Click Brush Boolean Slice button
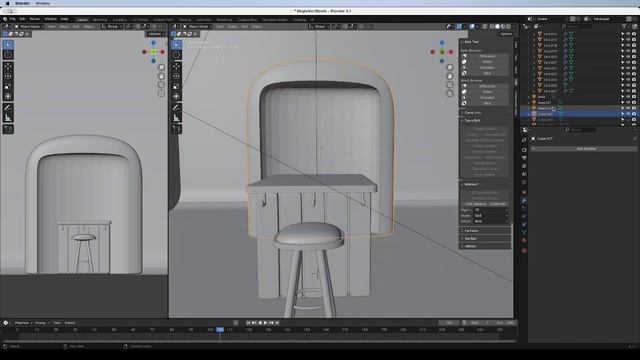The height and width of the screenshot is (360, 640). pos(487,104)
